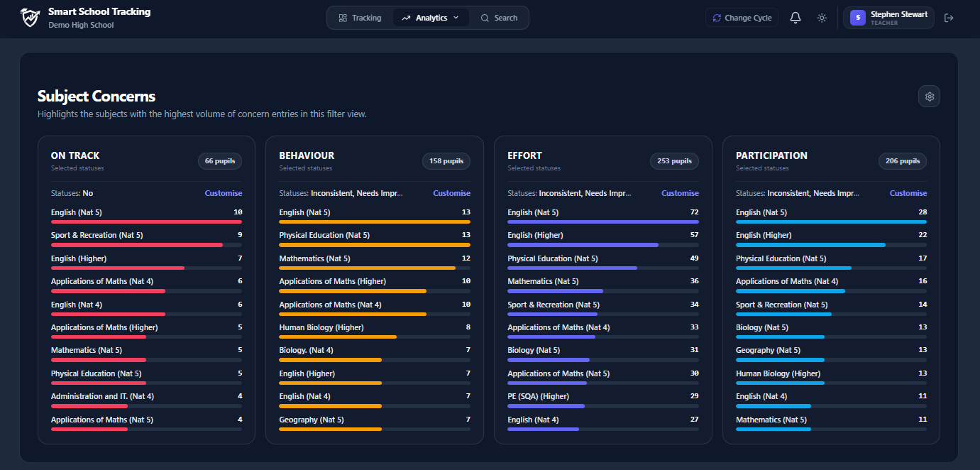Screen dimensions: 980x470
Task: Select Behaviour English (Nat 5) orange bar
Action: (375, 222)
